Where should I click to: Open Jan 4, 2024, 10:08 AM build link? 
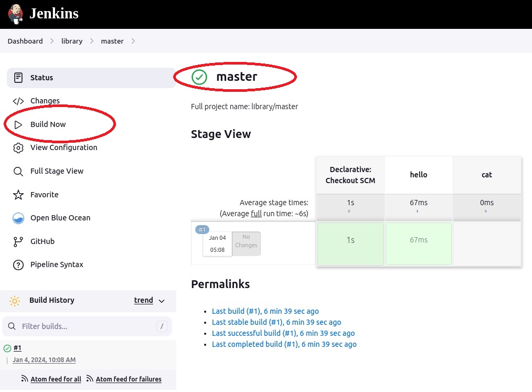44,360
